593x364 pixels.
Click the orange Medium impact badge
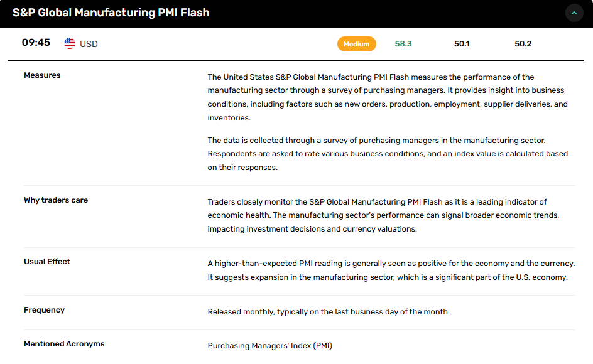click(357, 44)
